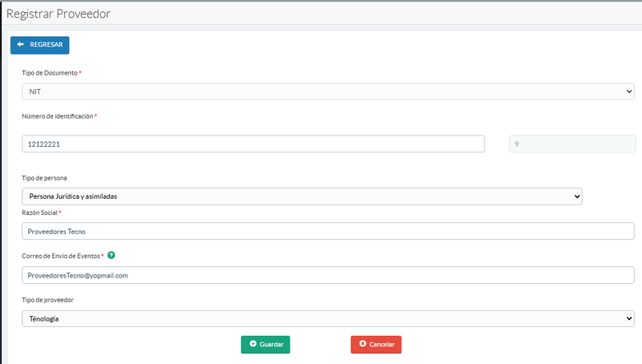The width and height of the screenshot is (642, 364).
Task: Click the Tipo de Documento label
Action: (50, 73)
